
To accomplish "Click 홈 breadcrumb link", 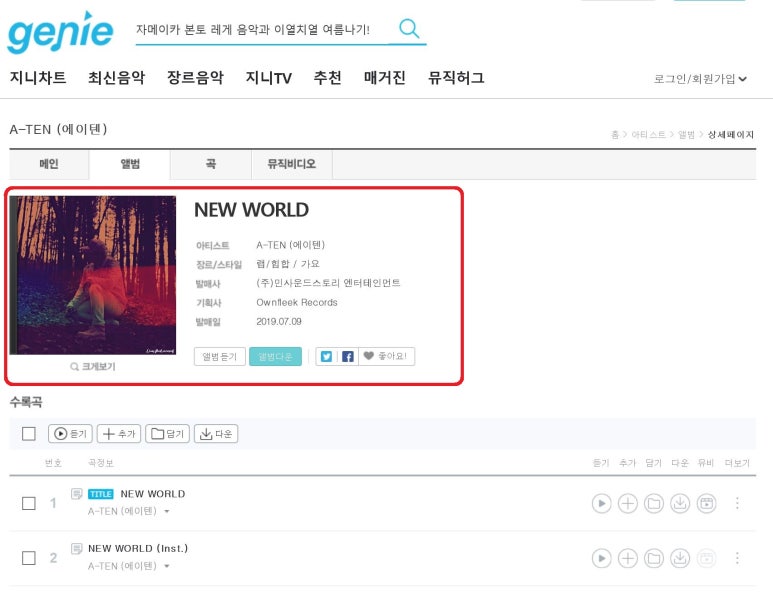I will 615,135.
